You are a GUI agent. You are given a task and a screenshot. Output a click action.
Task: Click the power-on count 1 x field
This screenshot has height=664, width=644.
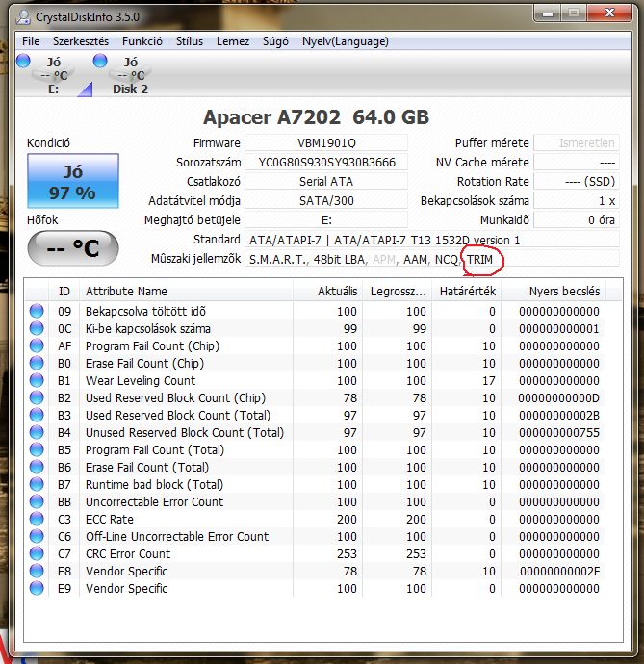(x=577, y=201)
